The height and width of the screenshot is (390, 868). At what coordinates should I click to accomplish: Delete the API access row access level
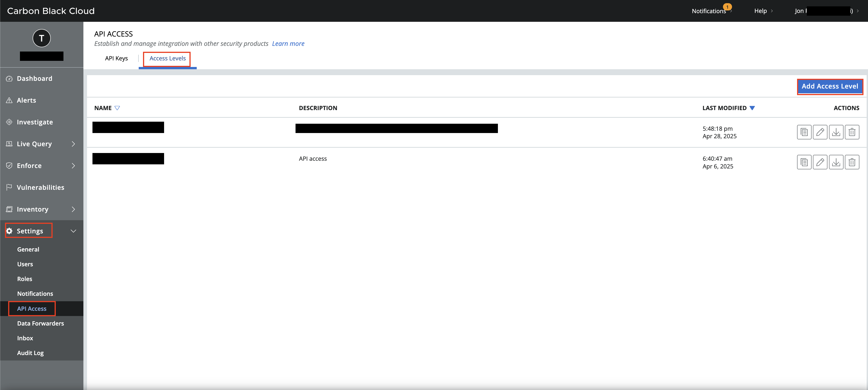(852, 162)
